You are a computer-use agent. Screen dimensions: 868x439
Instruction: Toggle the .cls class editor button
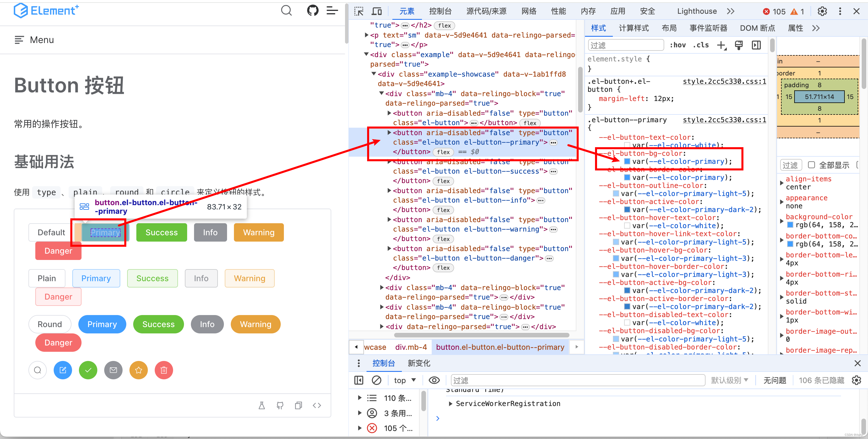(x=701, y=45)
